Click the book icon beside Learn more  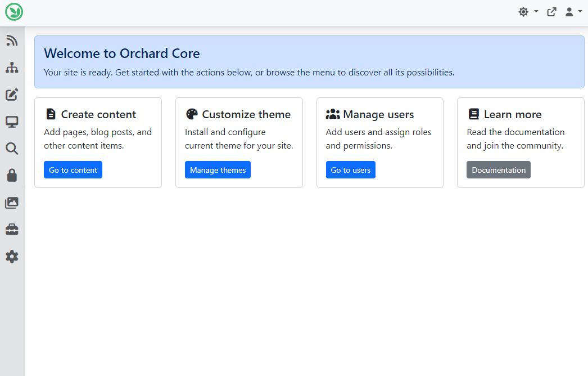coord(474,114)
